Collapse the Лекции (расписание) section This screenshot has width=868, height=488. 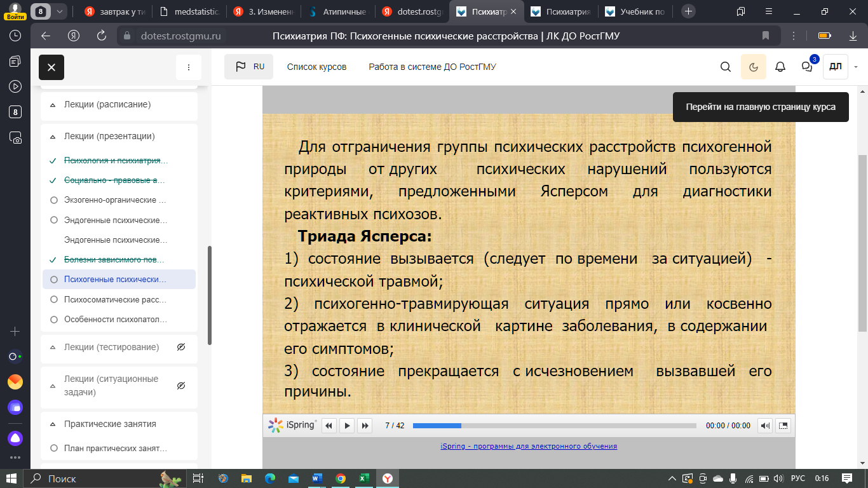pyautogui.click(x=53, y=104)
